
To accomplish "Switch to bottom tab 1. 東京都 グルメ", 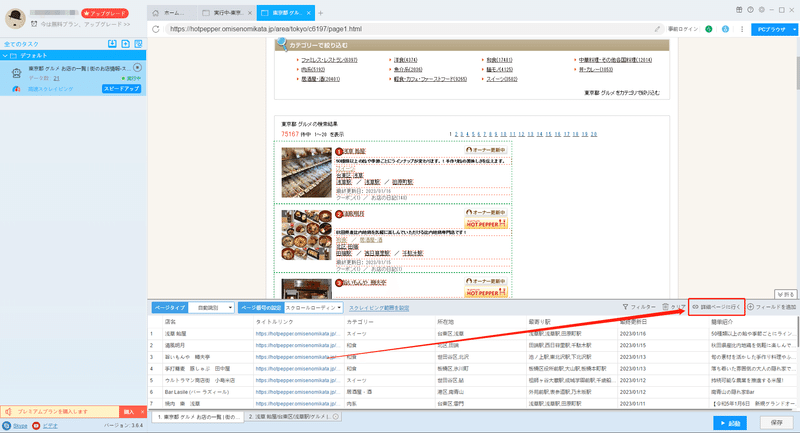I will tap(197, 417).
